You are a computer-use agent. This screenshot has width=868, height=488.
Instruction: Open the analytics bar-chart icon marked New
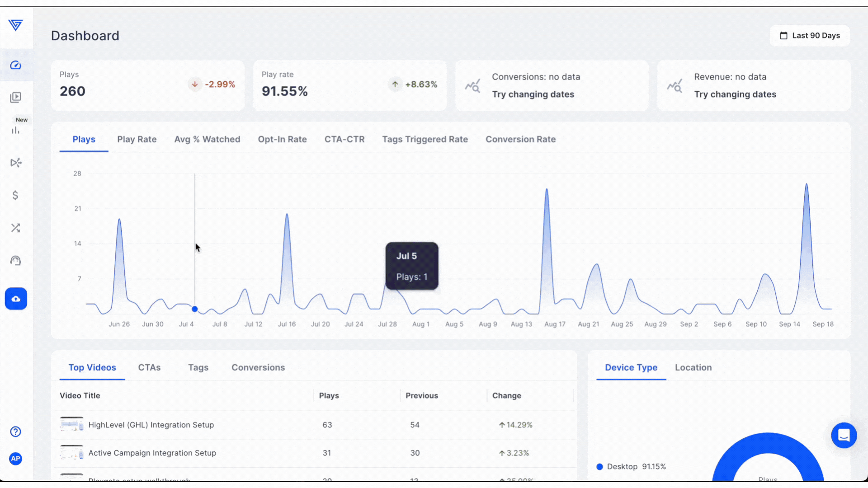tap(16, 130)
